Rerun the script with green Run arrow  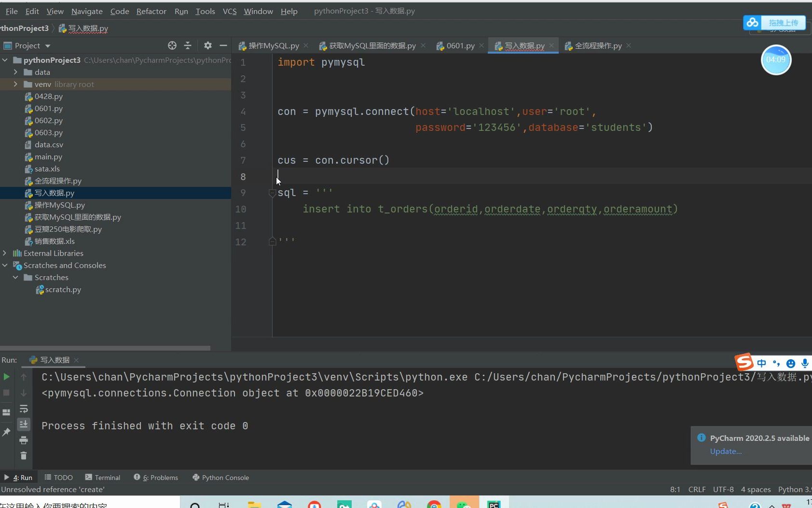tap(6, 377)
